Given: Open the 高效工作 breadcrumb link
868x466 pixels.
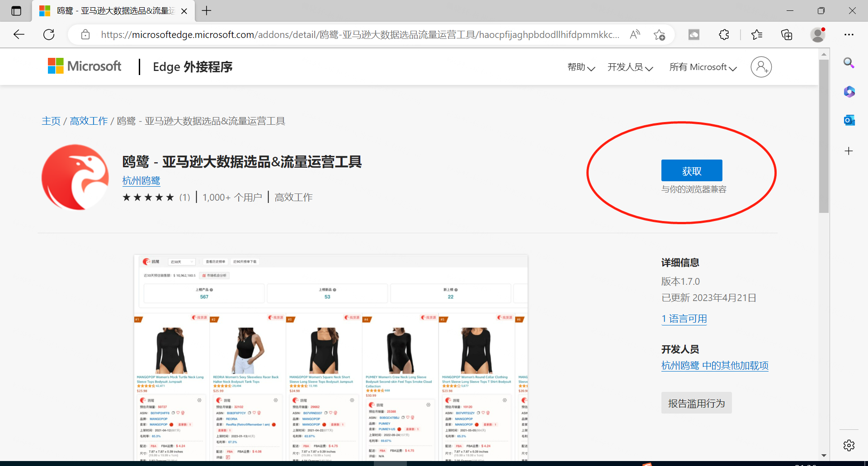Looking at the screenshot, I should tap(89, 121).
